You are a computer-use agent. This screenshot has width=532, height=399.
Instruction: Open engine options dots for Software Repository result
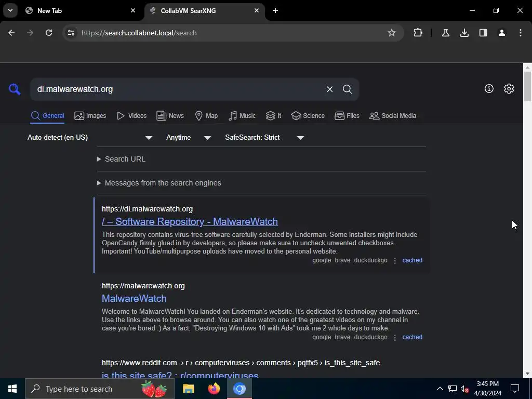[x=395, y=261]
